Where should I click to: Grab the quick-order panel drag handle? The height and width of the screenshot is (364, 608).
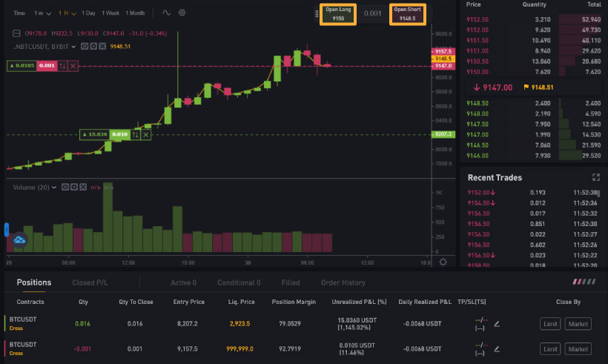[x=317, y=13]
